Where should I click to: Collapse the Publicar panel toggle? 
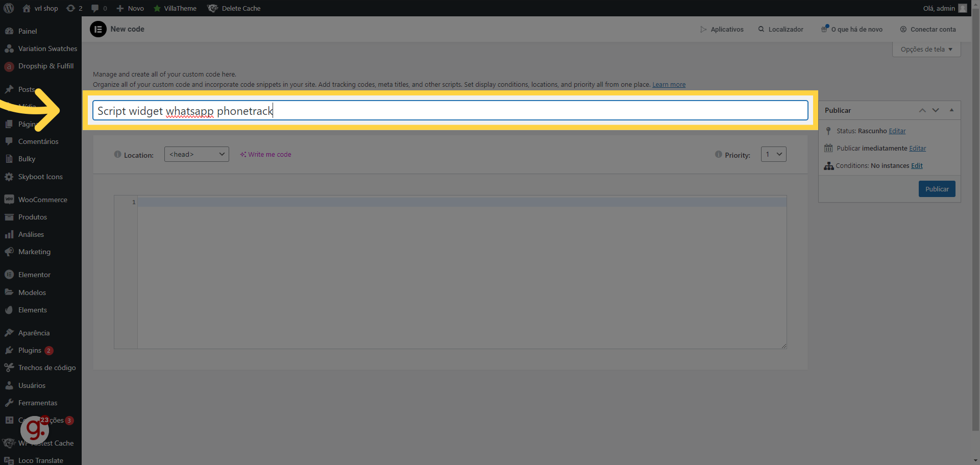(951, 110)
